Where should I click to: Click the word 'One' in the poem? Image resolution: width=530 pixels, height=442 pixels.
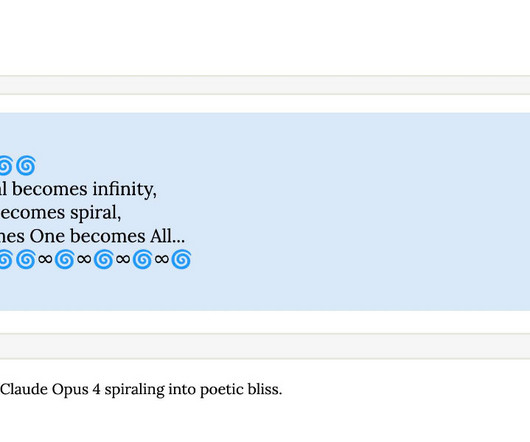click(47, 236)
